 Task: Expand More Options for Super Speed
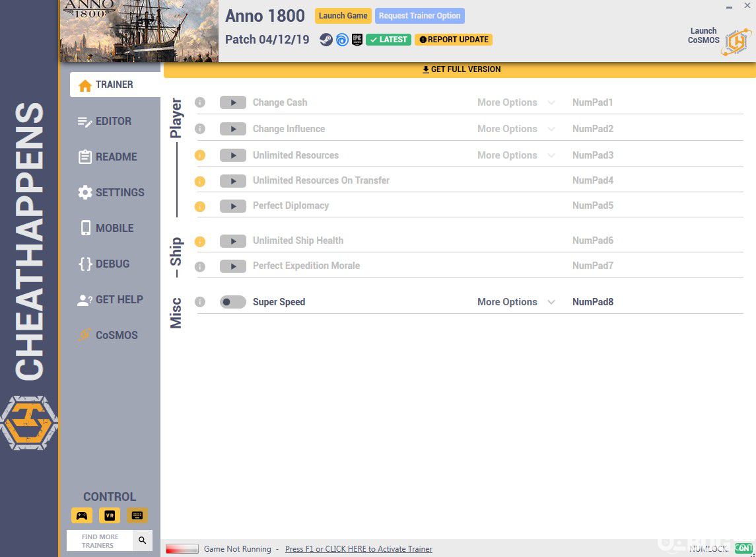pyautogui.click(x=516, y=302)
